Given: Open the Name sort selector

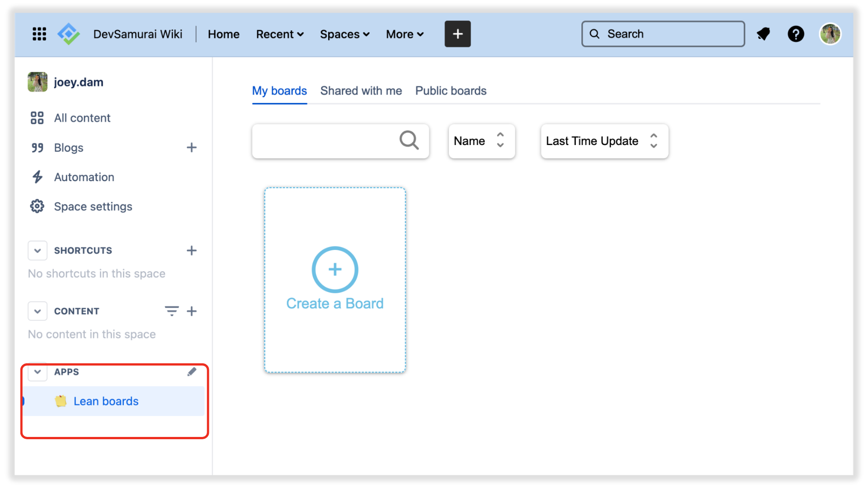Looking at the screenshot, I should 481,141.
